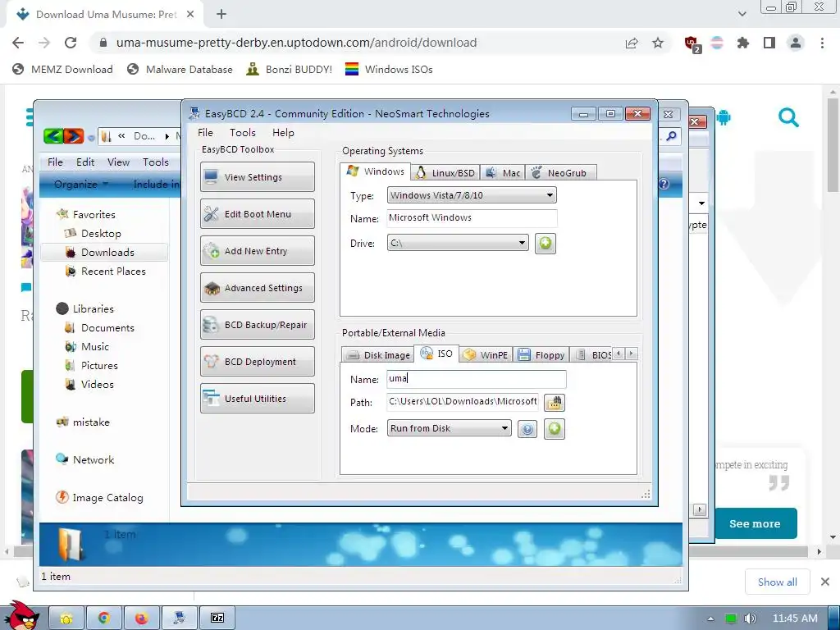The image size is (840, 630).
Task: Open Bonzi BUDDY! bookmark
Action: point(290,69)
